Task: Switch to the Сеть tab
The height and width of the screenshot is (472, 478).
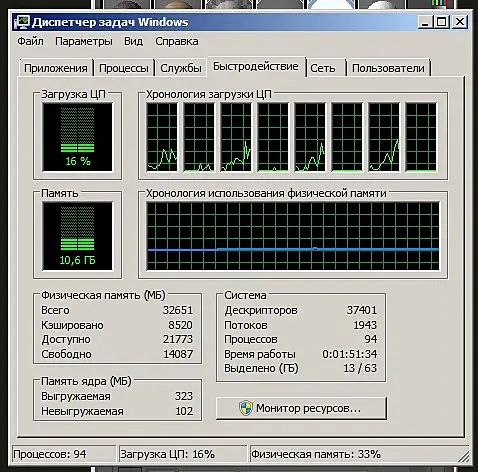Action: [323, 68]
